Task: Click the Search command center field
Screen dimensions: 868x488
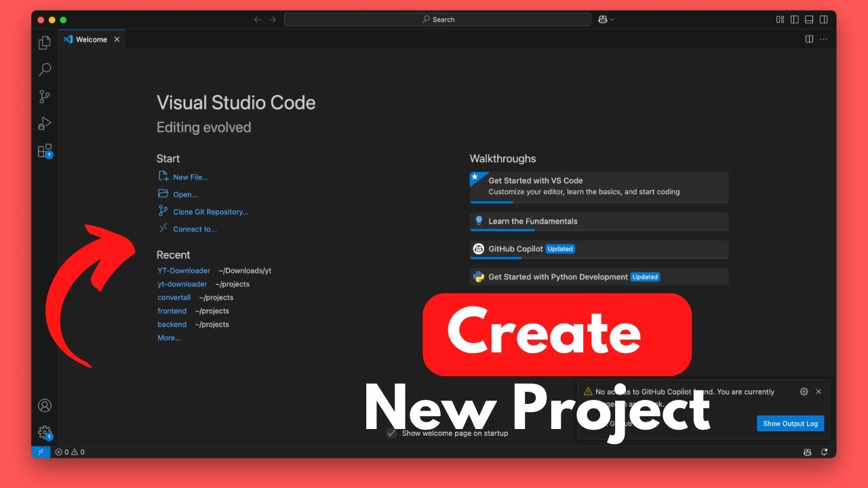Action: click(437, 20)
